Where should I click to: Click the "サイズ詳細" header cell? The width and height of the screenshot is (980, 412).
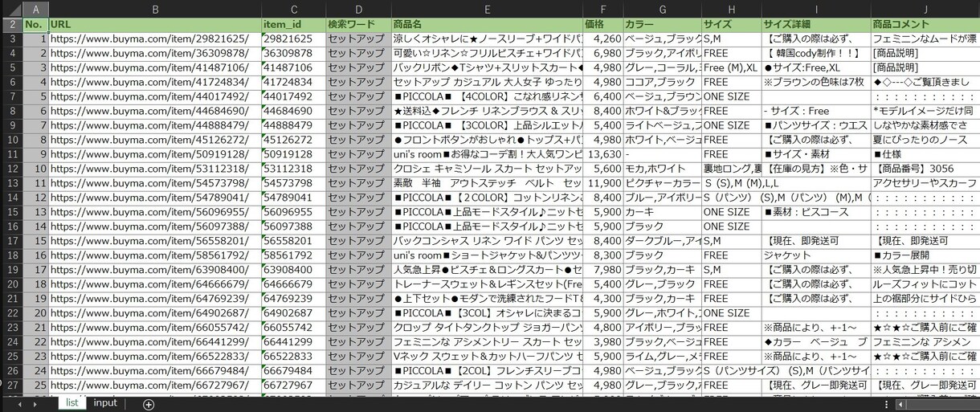[x=815, y=24]
